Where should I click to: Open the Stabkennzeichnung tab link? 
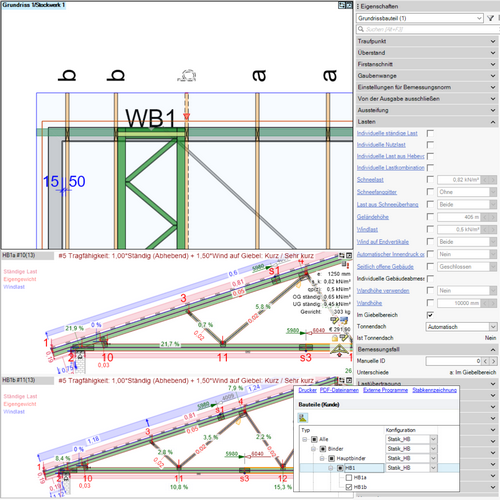pyautogui.click(x=434, y=390)
